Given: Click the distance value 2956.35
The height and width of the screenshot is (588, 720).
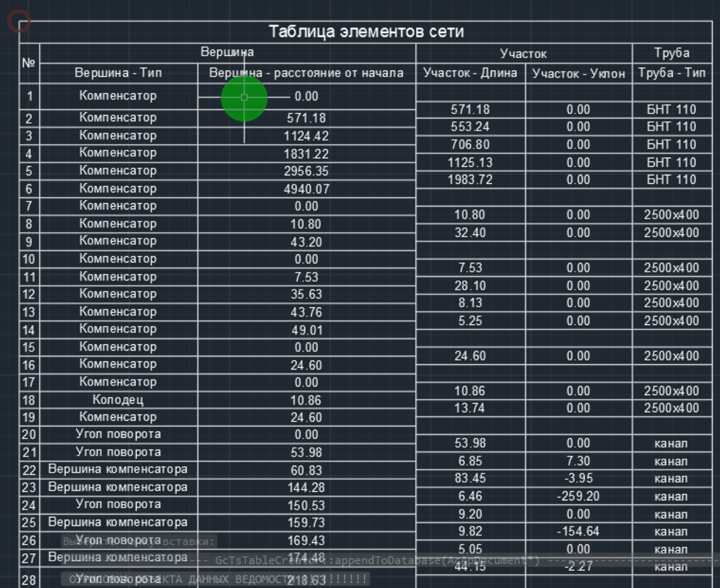Looking at the screenshot, I should pos(306,171).
